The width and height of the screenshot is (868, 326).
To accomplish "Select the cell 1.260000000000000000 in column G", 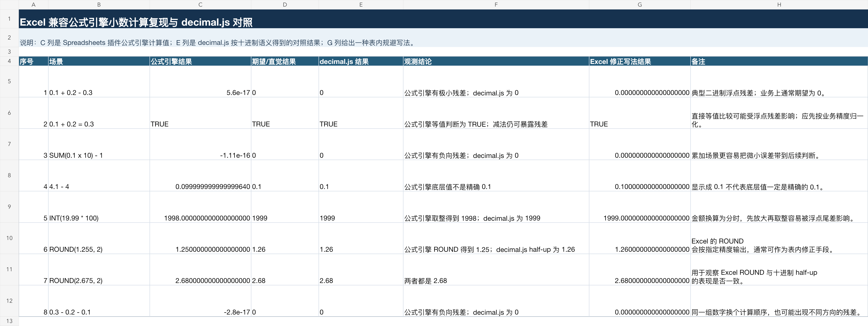I will point(640,238).
